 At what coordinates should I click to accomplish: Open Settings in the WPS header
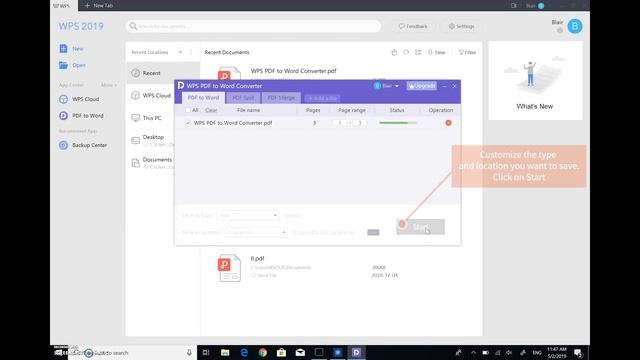(462, 26)
